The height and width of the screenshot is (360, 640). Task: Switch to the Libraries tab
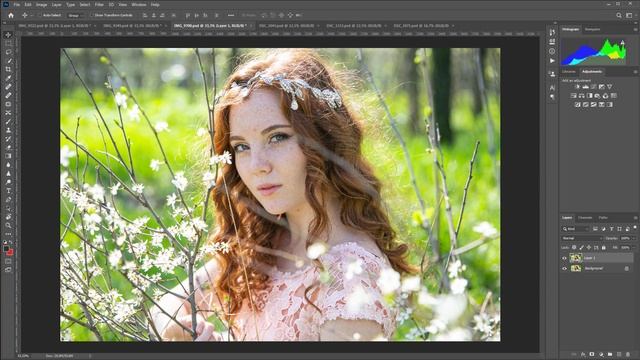[x=569, y=71]
